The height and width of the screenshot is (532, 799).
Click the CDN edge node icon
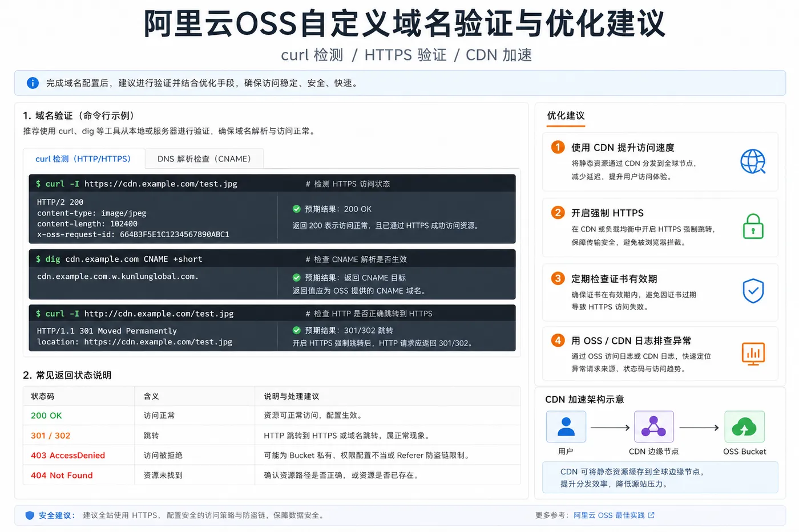pos(654,427)
